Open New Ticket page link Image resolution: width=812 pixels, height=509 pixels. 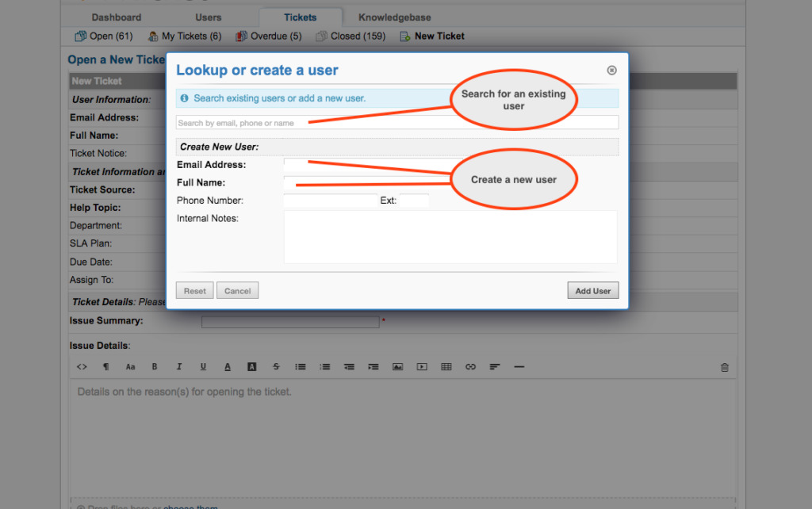click(x=432, y=36)
